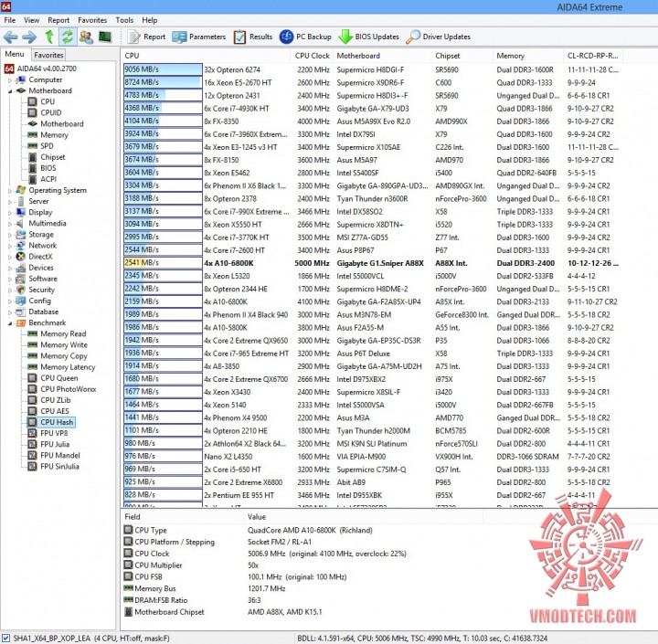Expand the Display tree node
This screenshot has height=644, width=658.
click(10, 212)
